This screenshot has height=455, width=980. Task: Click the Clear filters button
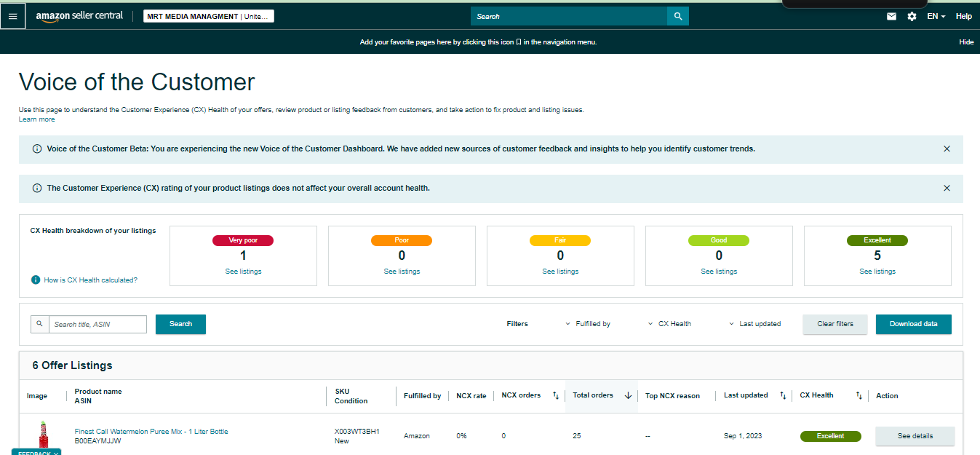pyautogui.click(x=835, y=324)
